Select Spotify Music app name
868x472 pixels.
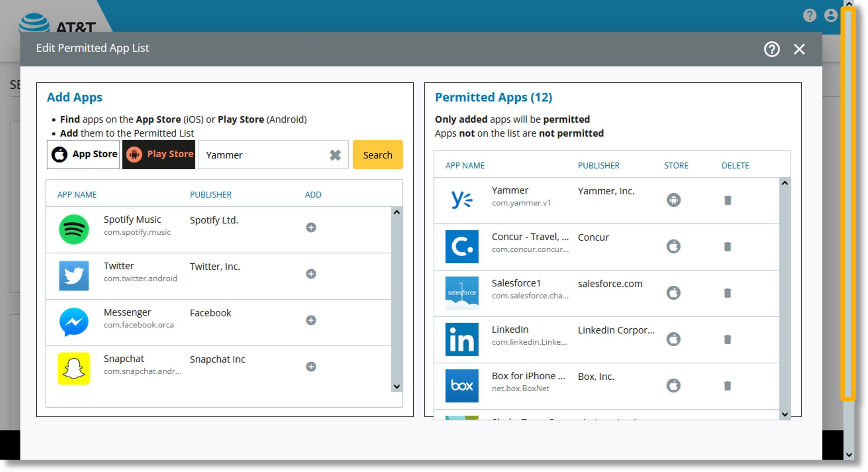coord(132,220)
